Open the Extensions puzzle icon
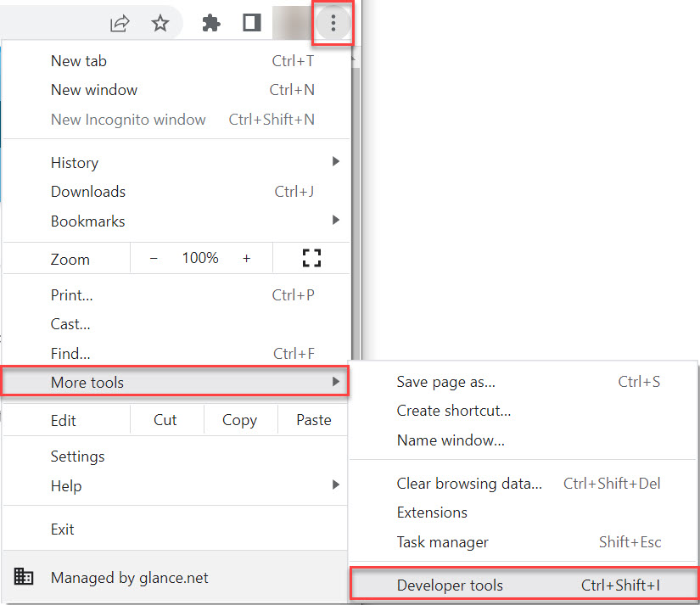Screen dimensions: 700x605 pos(211,24)
